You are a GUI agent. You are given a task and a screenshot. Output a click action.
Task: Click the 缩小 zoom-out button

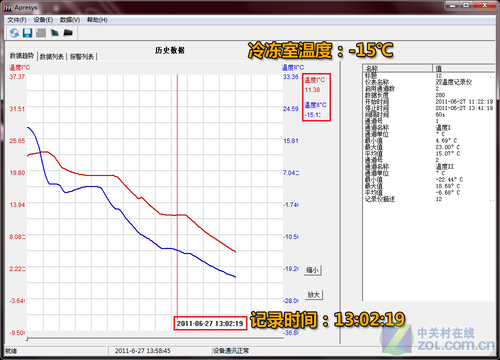click(313, 270)
